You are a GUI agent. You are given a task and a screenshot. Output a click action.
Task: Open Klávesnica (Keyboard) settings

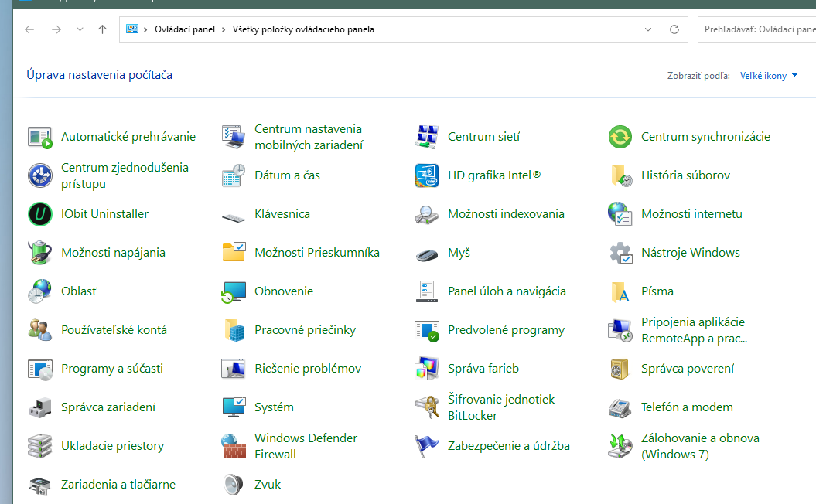(x=280, y=213)
